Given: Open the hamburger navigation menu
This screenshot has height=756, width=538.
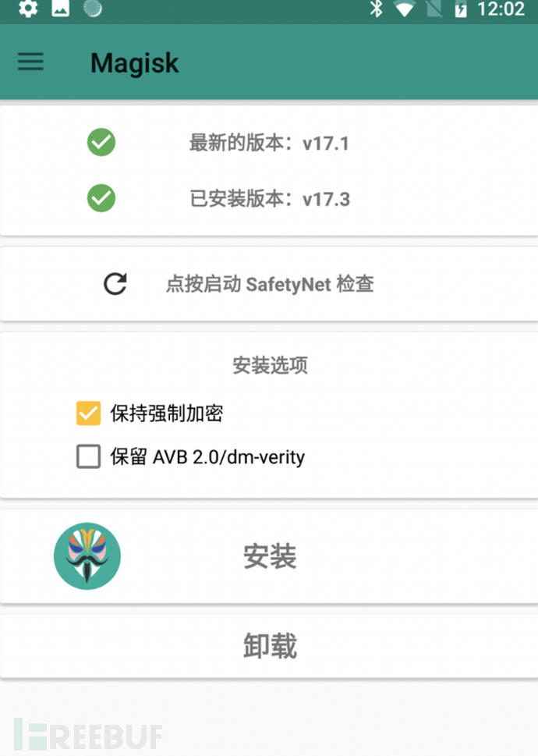Looking at the screenshot, I should click(x=31, y=62).
